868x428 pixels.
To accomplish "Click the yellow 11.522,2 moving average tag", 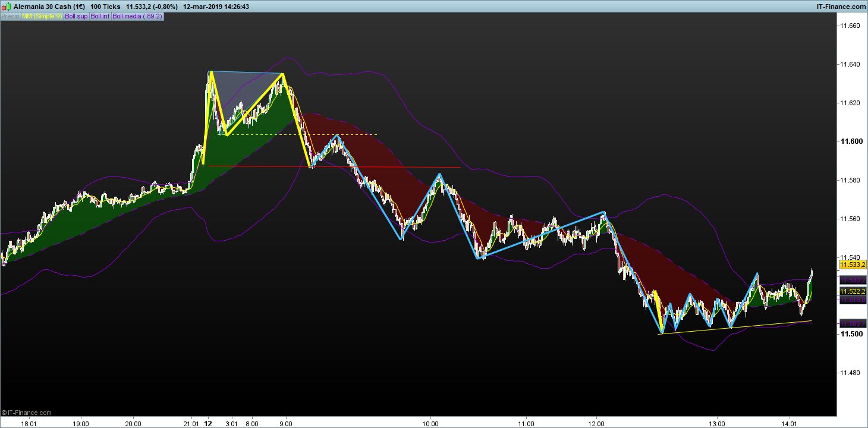I will pos(853,291).
